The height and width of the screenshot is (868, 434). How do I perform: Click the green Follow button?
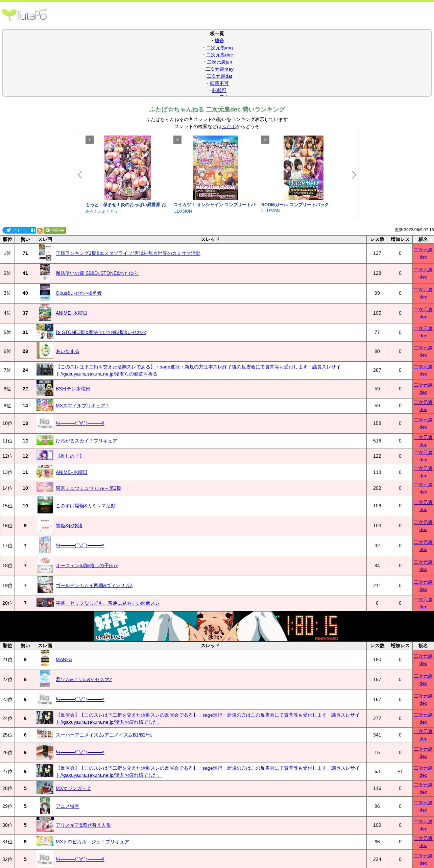[x=55, y=230]
